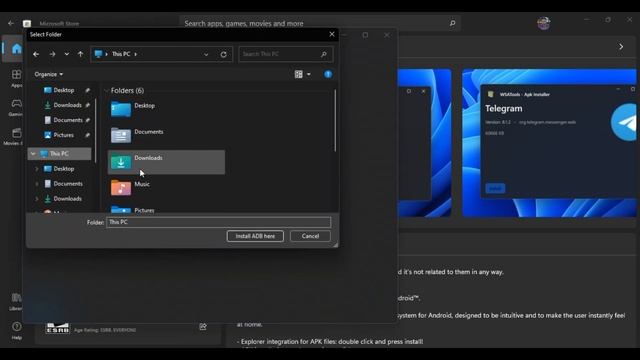Open the Store user profile avatar

[544, 23]
